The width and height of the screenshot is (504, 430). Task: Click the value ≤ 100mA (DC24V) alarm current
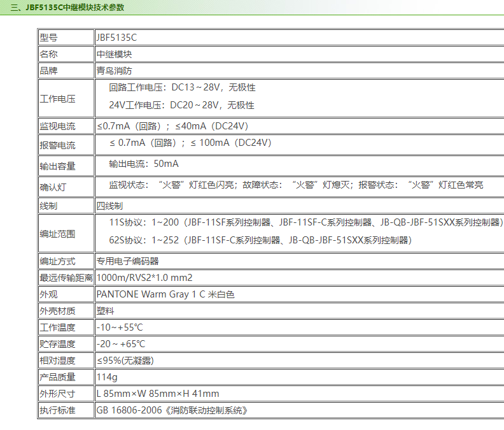(231, 143)
